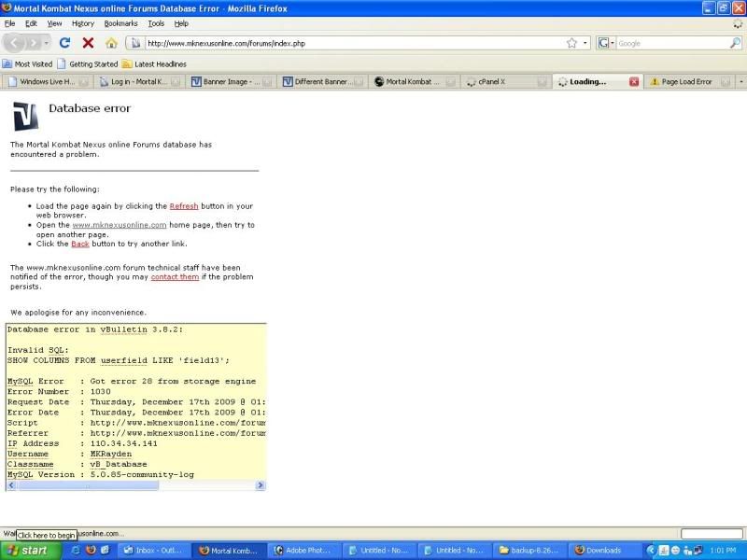Open the Tools menu

click(156, 23)
